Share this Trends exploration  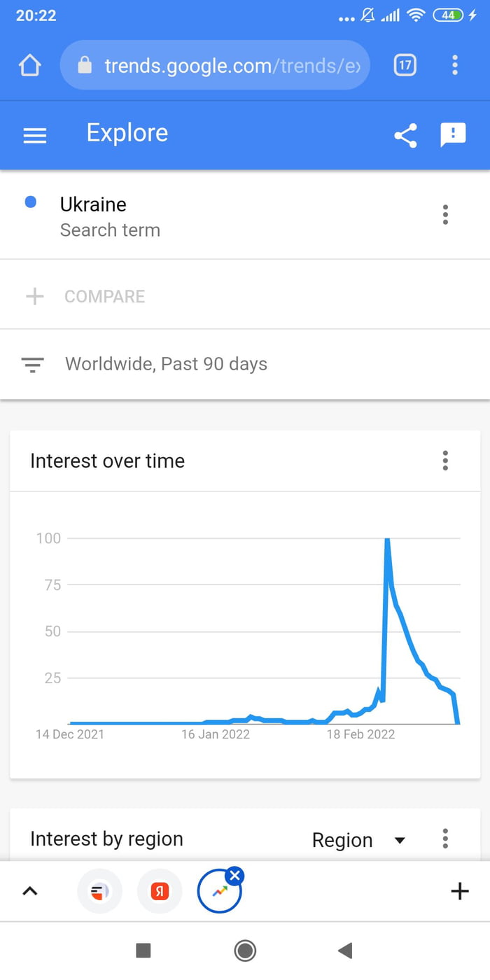(x=405, y=135)
